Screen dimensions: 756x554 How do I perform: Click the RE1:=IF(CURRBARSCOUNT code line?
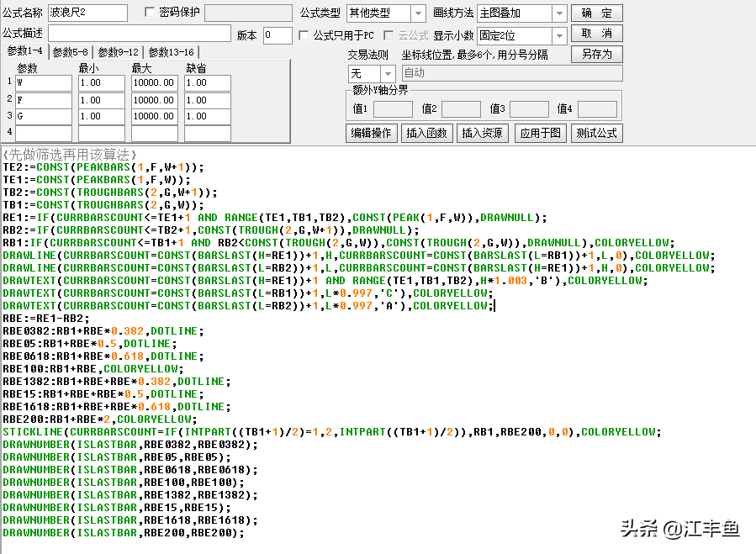[x=275, y=218]
